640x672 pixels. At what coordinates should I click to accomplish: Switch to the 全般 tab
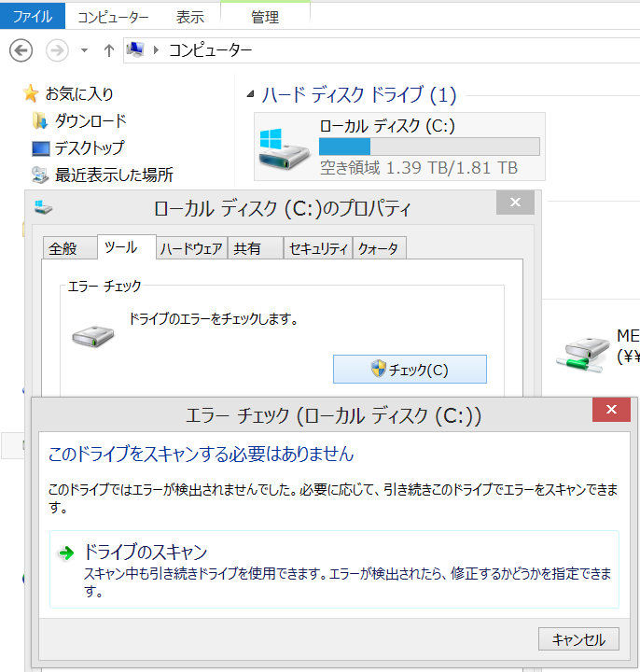(x=70, y=248)
